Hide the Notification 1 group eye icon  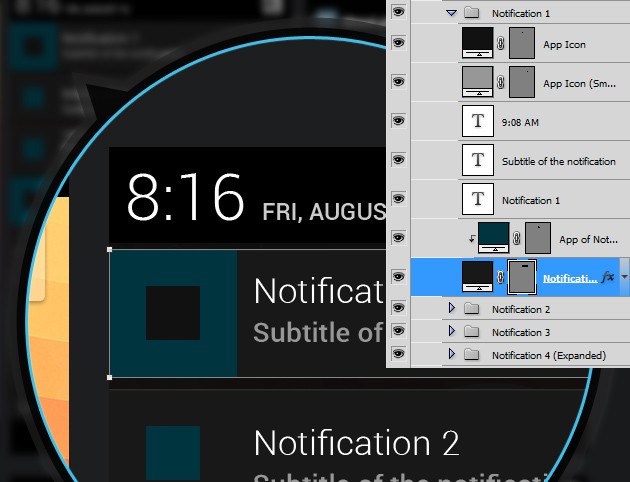(x=398, y=12)
